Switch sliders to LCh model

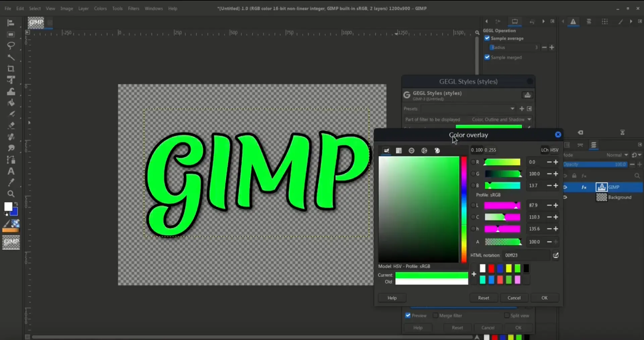pos(545,150)
